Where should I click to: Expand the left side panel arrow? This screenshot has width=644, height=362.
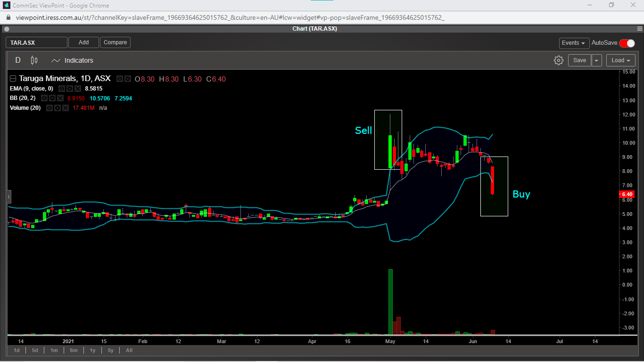8,197
